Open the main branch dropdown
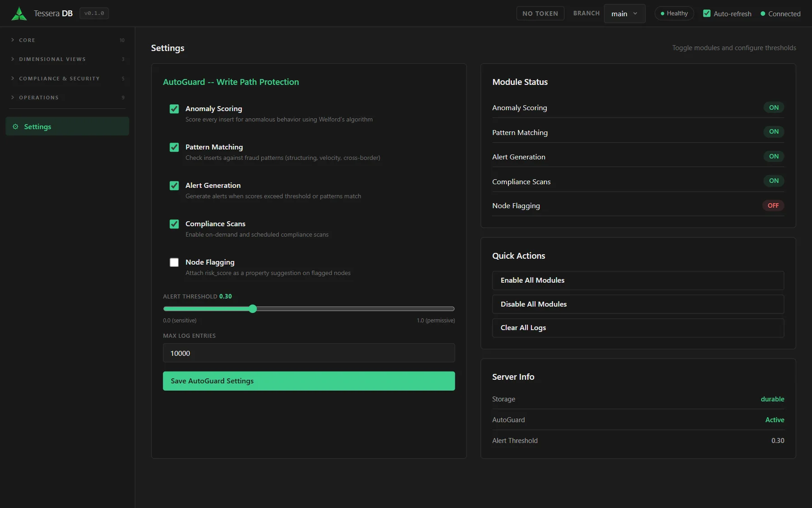 tap(624, 14)
